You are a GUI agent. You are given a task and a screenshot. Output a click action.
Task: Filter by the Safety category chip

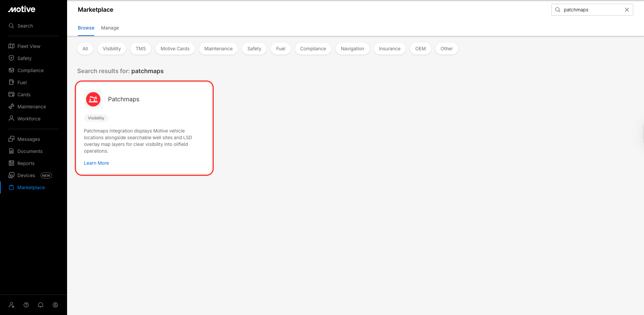pos(254,49)
